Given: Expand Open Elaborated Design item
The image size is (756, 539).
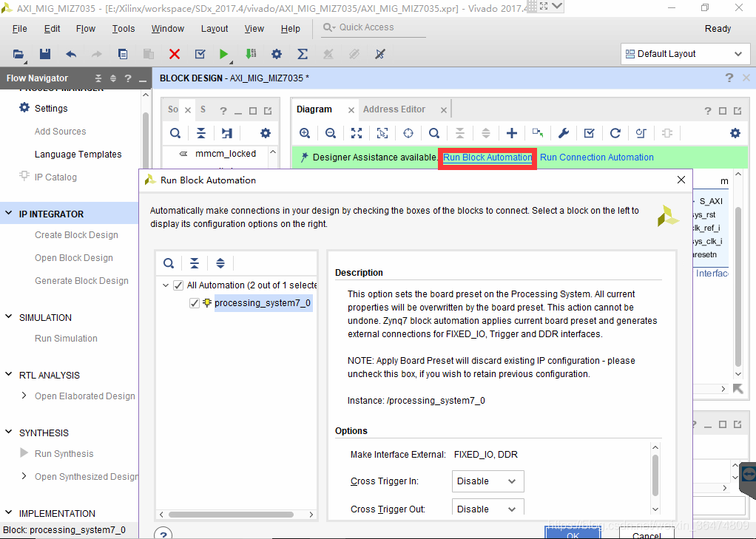Looking at the screenshot, I should click(x=24, y=396).
